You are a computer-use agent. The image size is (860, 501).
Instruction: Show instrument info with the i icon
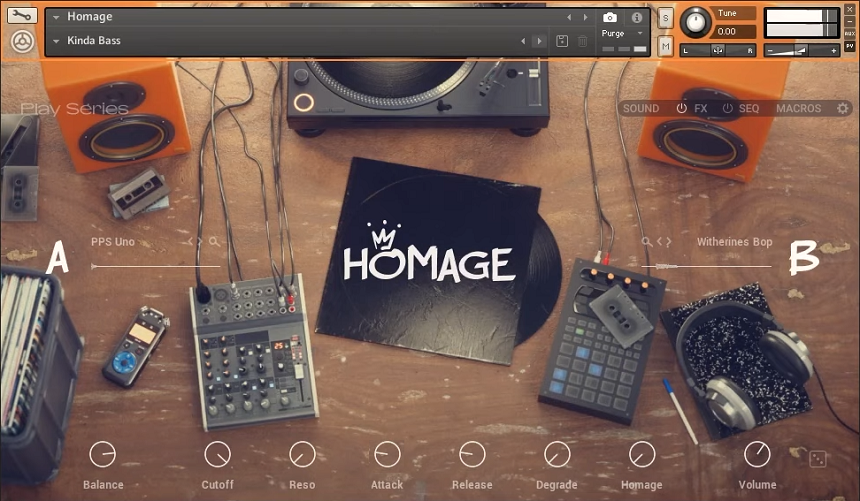pyautogui.click(x=637, y=18)
